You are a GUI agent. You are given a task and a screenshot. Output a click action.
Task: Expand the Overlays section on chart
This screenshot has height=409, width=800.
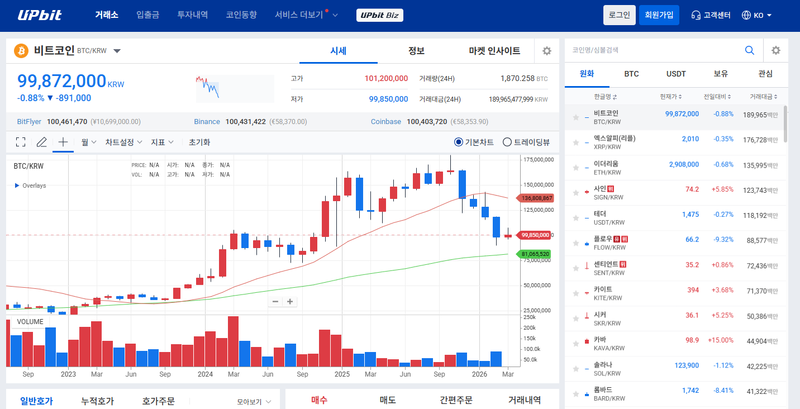point(17,185)
